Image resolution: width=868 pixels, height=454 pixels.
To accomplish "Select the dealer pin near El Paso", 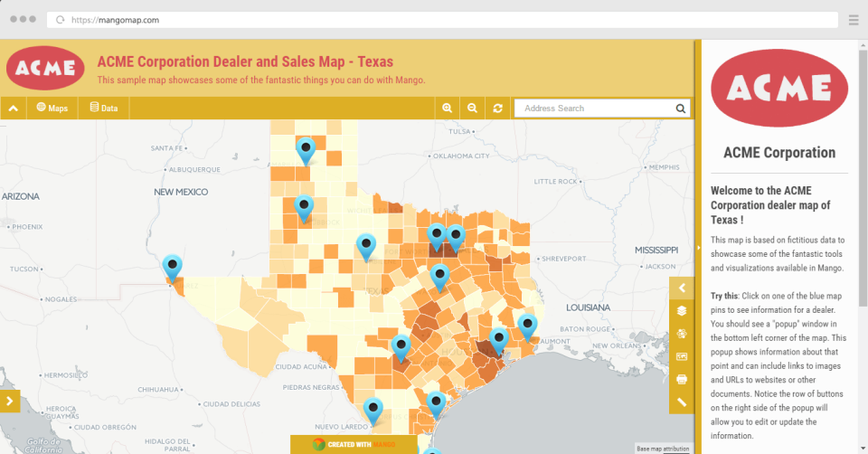I will click(173, 269).
